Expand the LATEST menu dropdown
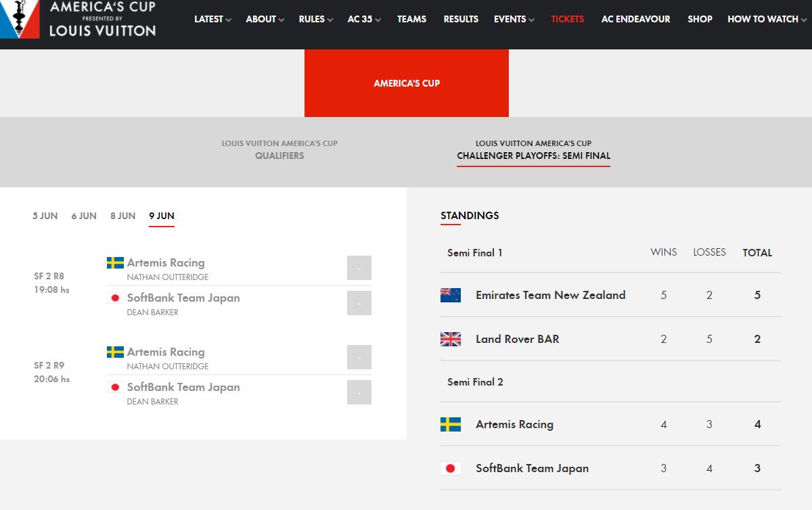The image size is (812, 510). [212, 19]
